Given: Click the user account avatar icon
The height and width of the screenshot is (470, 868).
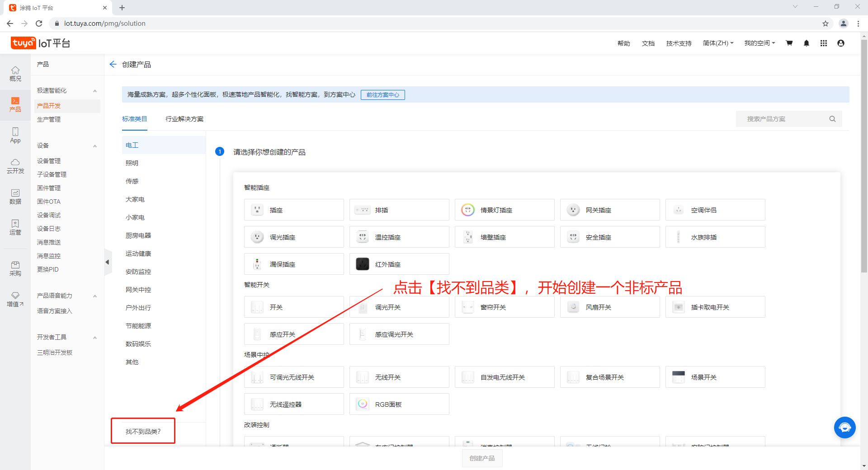Looking at the screenshot, I should click(x=841, y=43).
